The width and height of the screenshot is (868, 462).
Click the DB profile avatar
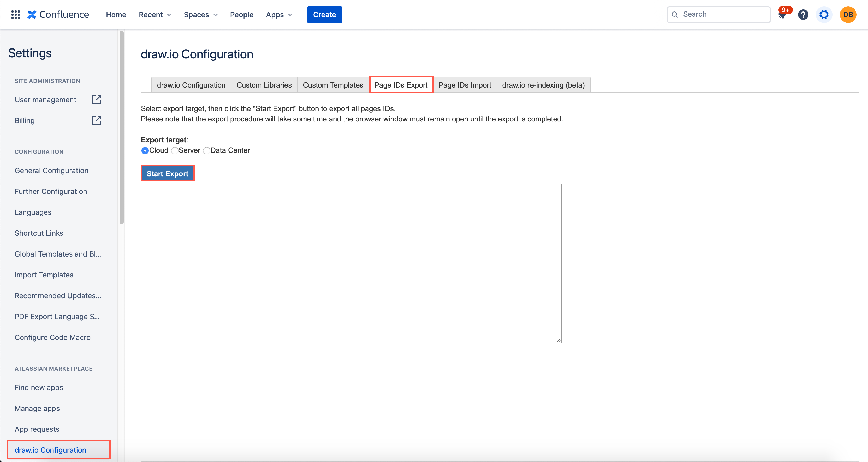[x=848, y=15]
